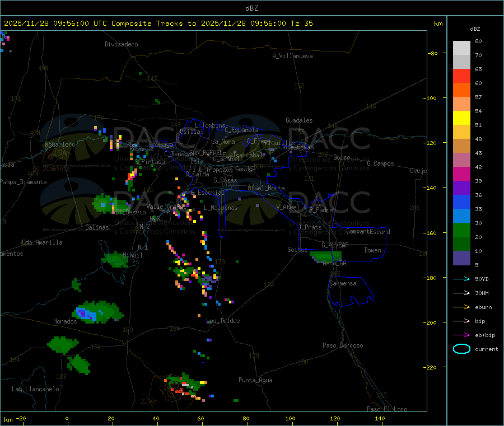
Task: Click the Paso_El_Loro map label
Action: tap(387, 409)
